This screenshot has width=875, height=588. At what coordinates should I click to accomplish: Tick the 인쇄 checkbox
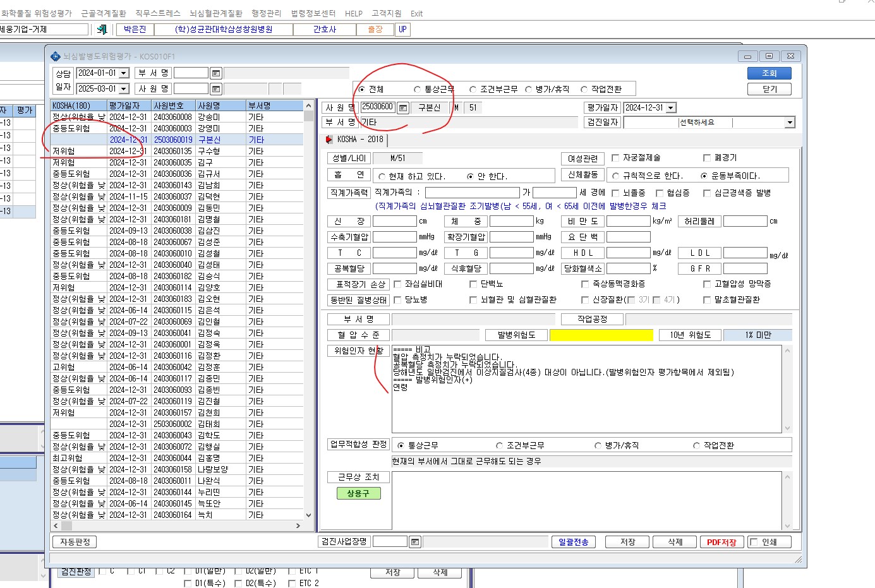[x=753, y=542]
